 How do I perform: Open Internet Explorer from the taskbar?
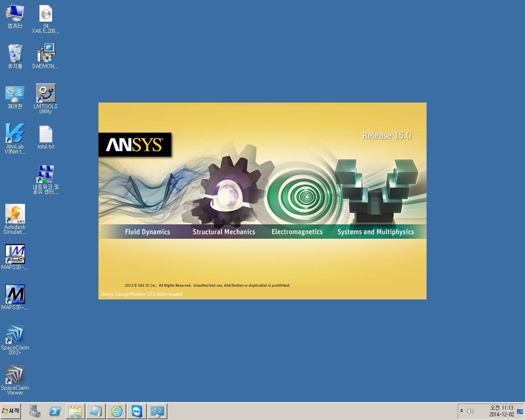(116, 411)
